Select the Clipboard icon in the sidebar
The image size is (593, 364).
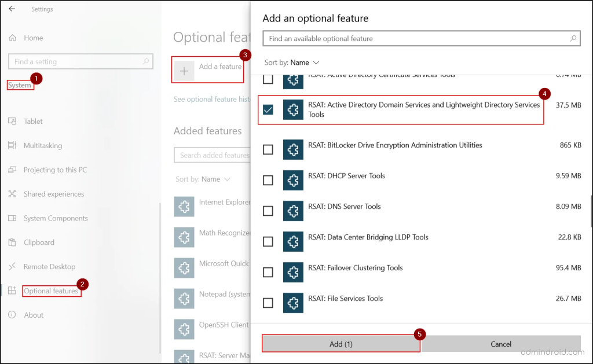[13, 242]
